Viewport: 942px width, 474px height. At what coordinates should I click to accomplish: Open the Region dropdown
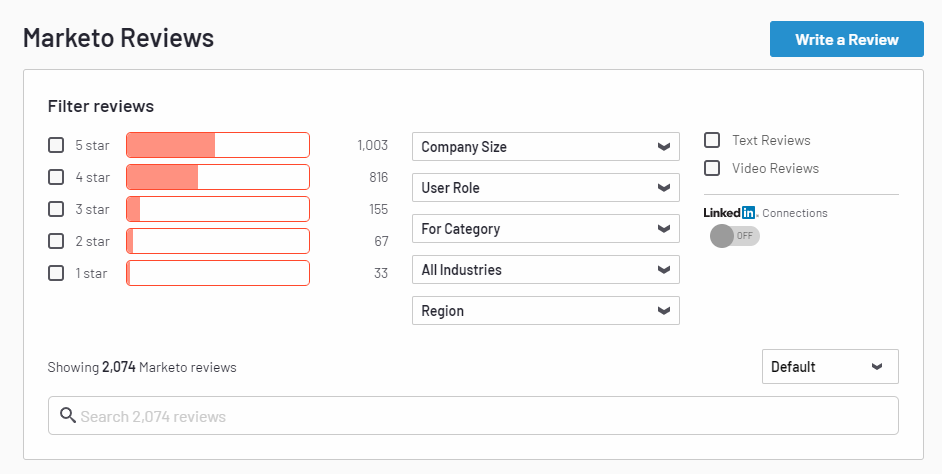point(545,311)
